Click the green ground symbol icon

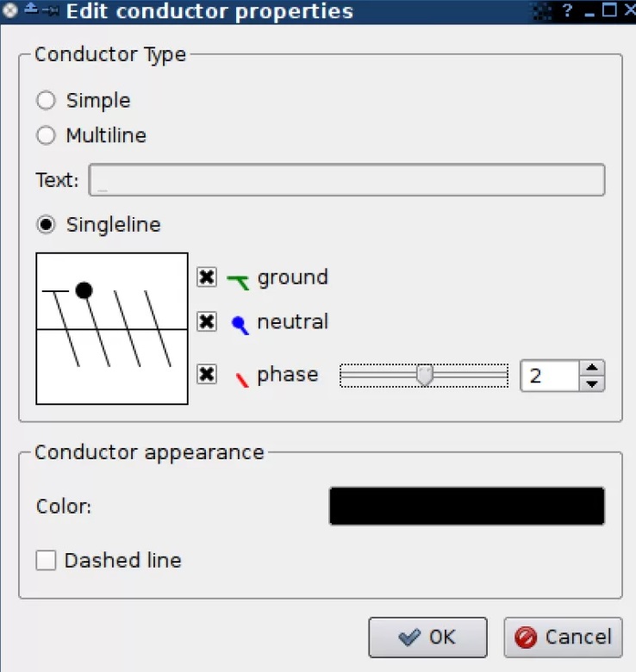[239, 280]
